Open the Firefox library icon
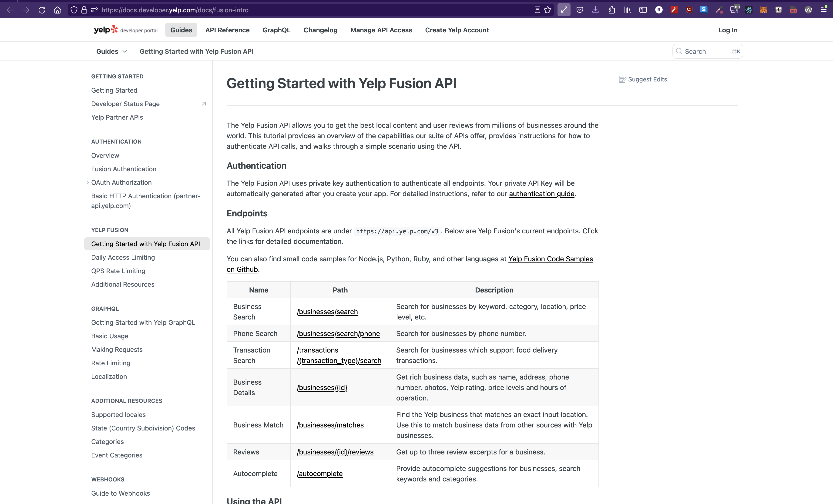This screenshot has height=504, width=833. click(x=628, y=10)
